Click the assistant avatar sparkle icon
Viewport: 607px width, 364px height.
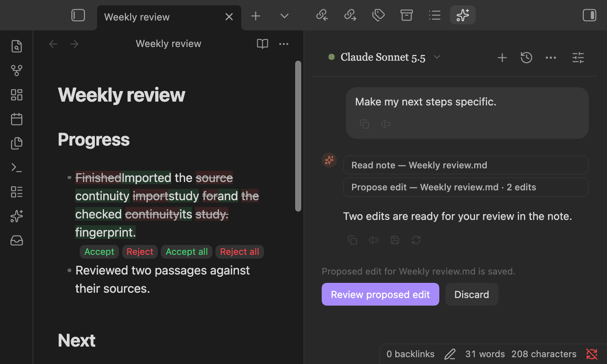point(329,160)
